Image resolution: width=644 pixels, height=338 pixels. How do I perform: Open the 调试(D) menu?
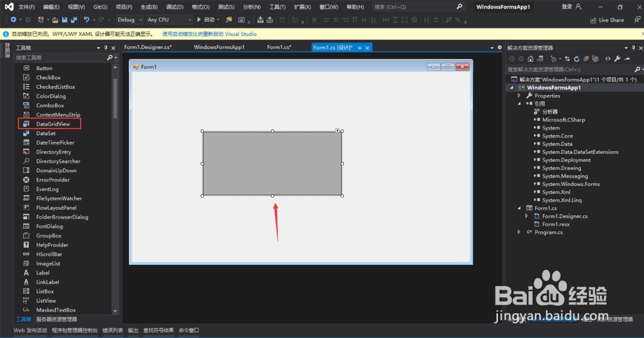(x=175, y=7)
